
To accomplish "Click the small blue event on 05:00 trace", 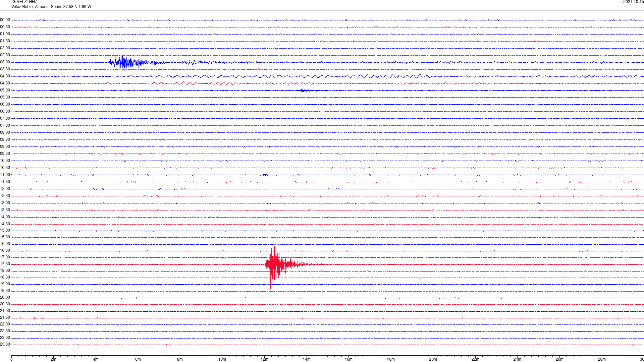I will (x=304, y=90).
